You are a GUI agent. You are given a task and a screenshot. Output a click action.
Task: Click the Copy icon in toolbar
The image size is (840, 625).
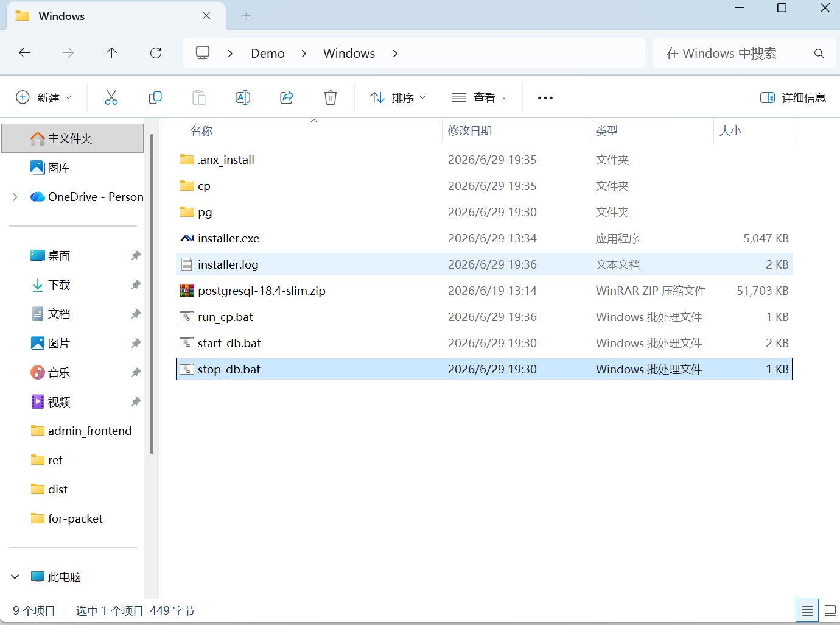pyautogui.click(x=155, y=97)
